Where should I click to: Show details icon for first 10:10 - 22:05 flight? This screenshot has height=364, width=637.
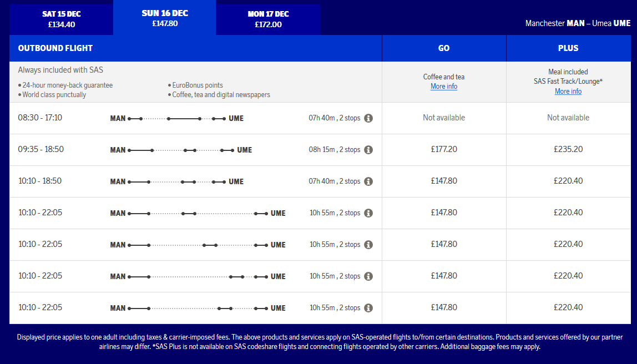(368, 213)
